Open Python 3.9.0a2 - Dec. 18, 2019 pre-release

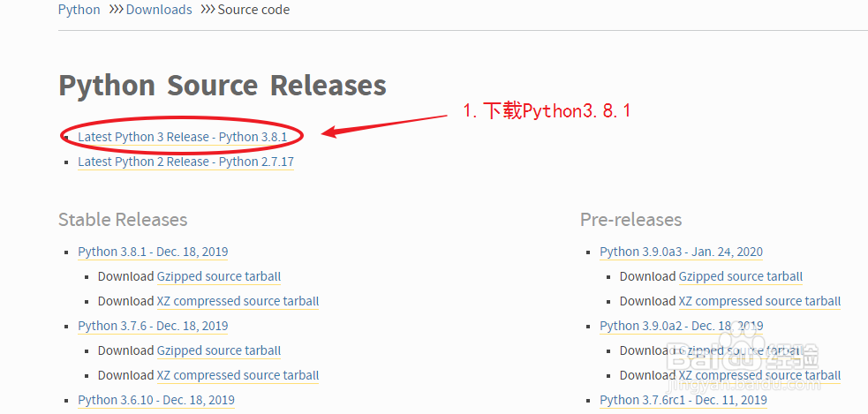click(681, 326)
